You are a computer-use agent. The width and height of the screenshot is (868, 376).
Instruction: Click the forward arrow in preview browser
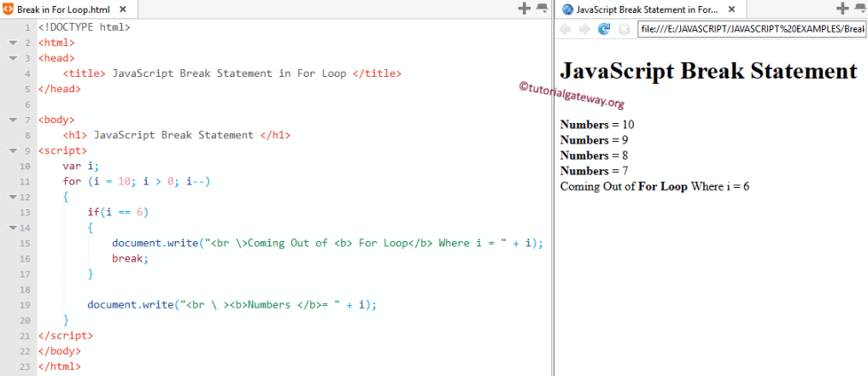(x=584, y=29)
